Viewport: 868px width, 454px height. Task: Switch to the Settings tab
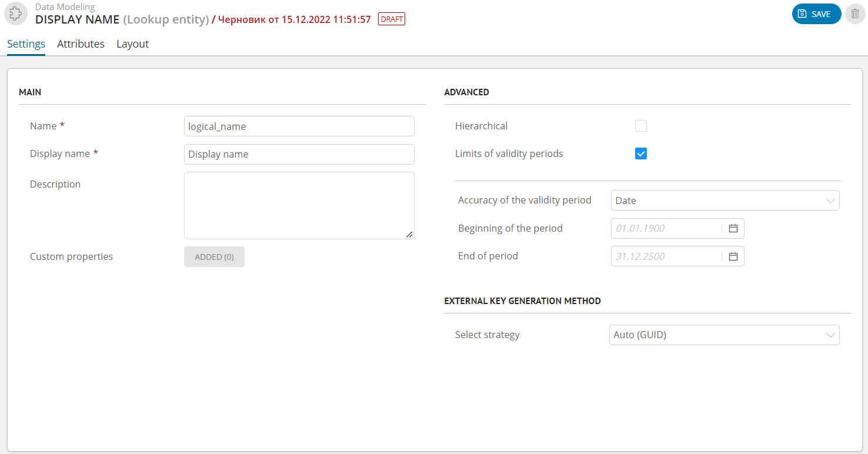(x=26, y=44)
